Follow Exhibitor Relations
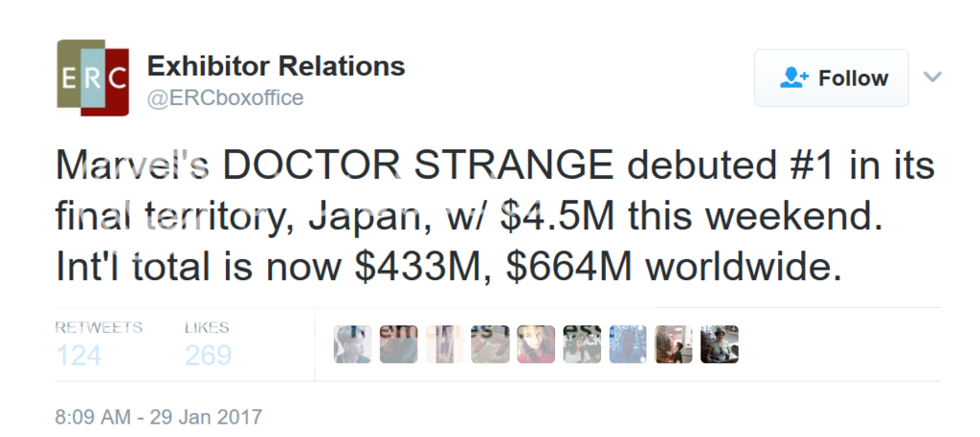The image size is (980, 437). 831,78
